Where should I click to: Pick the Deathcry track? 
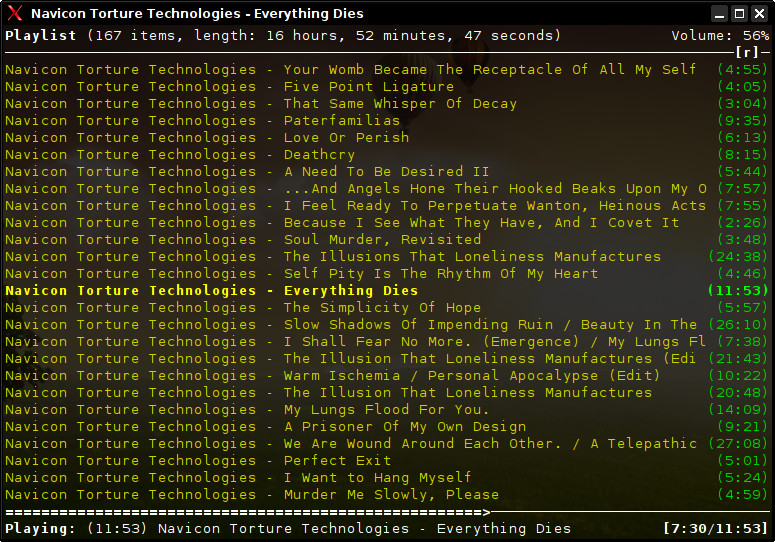[319, 155]
